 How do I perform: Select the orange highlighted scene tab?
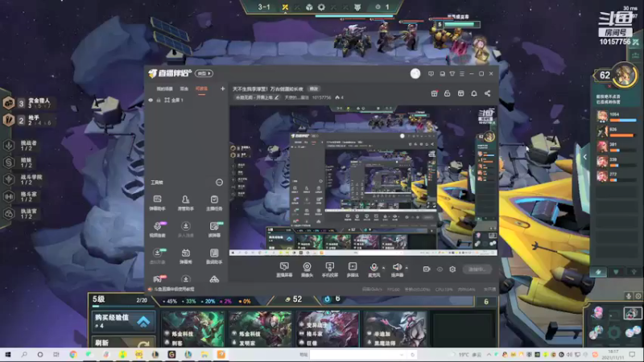201,88
